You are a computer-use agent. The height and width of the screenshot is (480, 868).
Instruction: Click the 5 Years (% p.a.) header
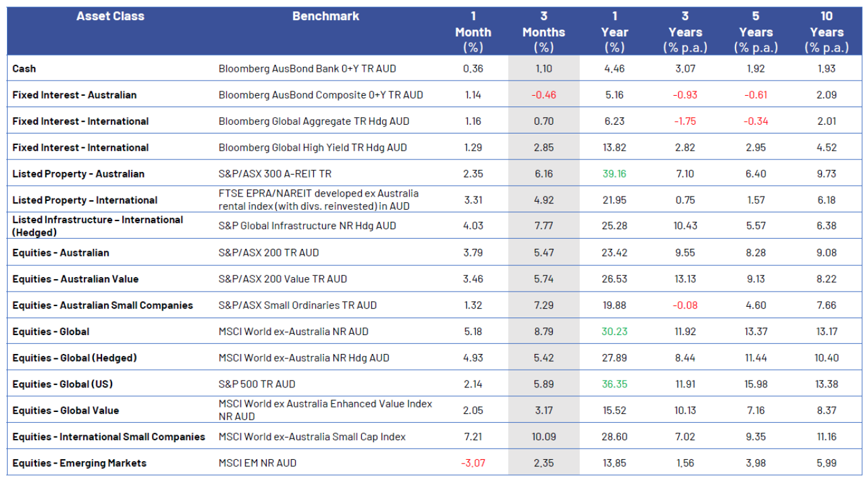coord(755,31)
